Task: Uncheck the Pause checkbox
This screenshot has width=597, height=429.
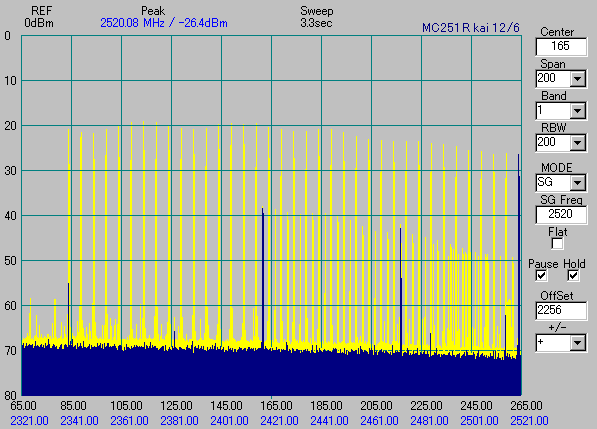Action: [x=541, y=276]
